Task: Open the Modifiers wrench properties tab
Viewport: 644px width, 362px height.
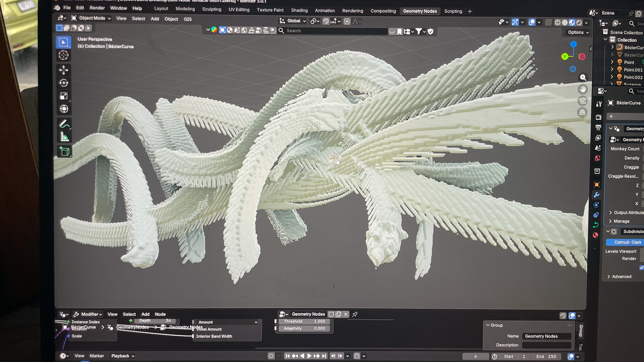Action: (x=596, y=195)
